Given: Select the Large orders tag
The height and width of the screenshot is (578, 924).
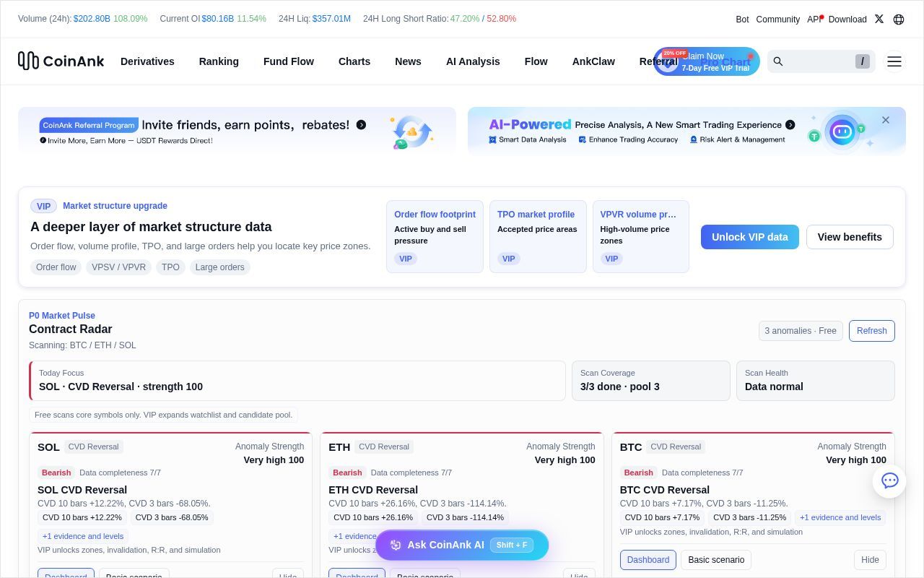Looking at the screenshot, I should tap(219, 267).
